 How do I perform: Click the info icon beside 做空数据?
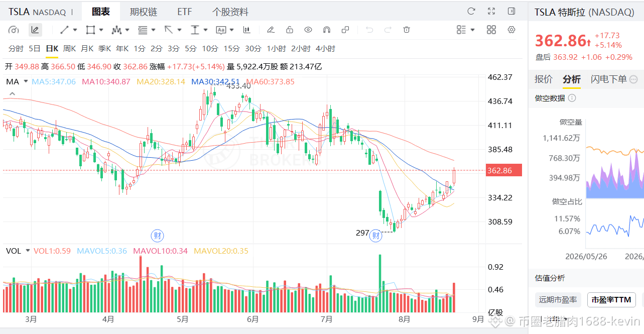(572, 98)
